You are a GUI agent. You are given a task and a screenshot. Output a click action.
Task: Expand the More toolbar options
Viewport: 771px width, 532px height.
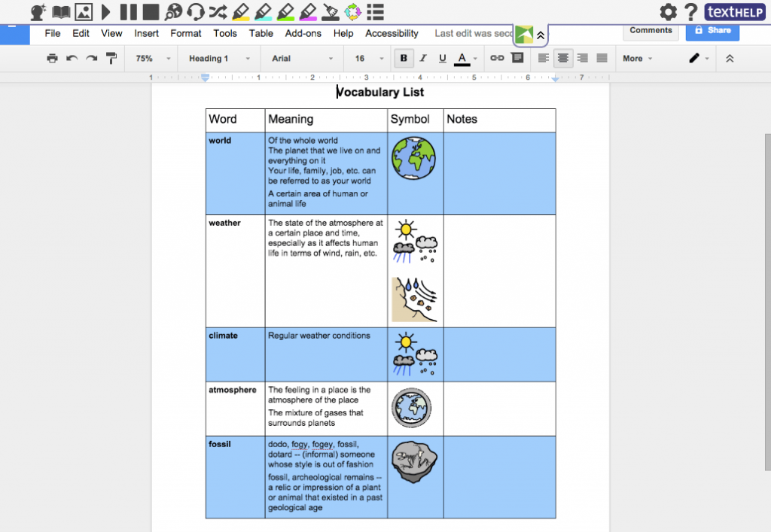click(x=637, y=59)
